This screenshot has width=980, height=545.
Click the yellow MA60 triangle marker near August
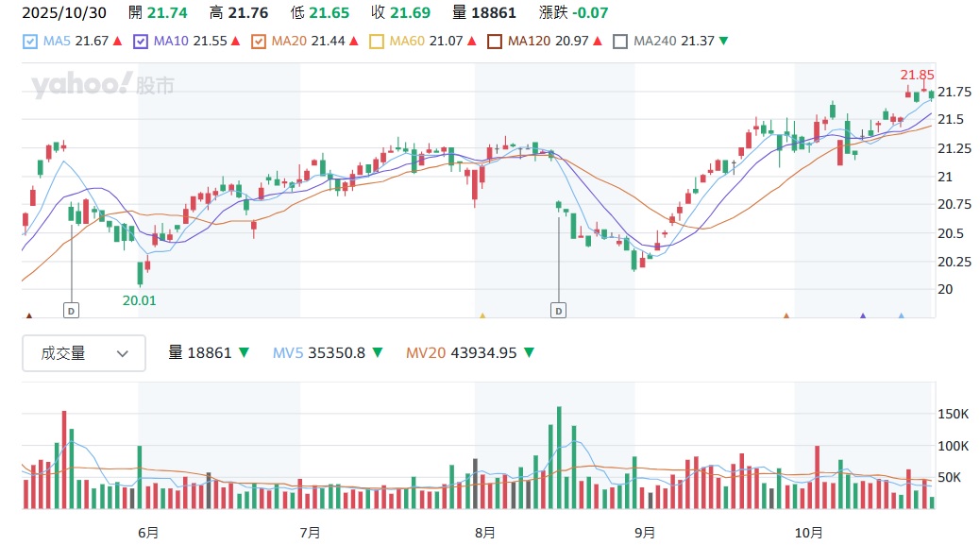pos(482,316)
